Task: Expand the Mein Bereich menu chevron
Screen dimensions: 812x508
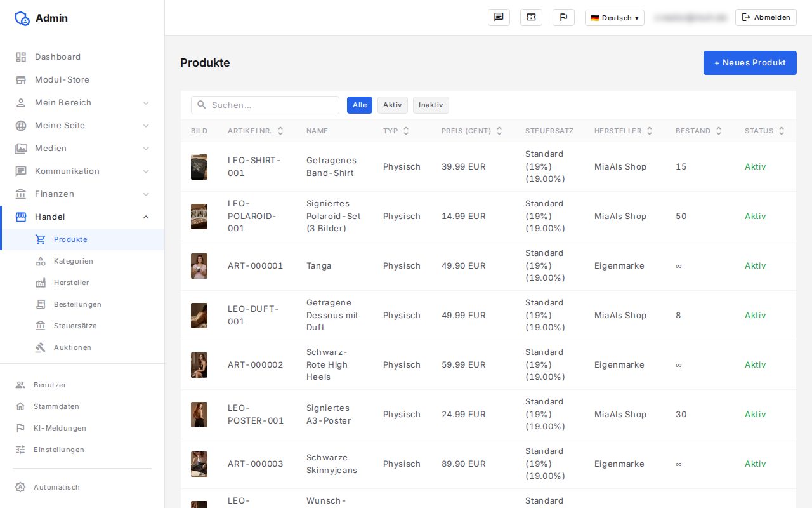Action: pyautogui.click(x=146, y=103)
